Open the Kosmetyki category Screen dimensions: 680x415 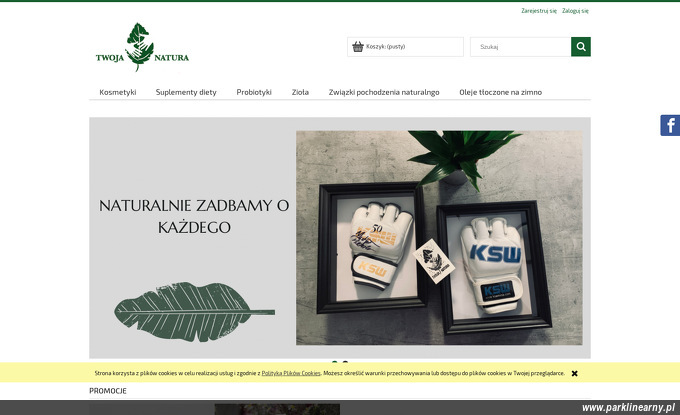click(118, 92)
